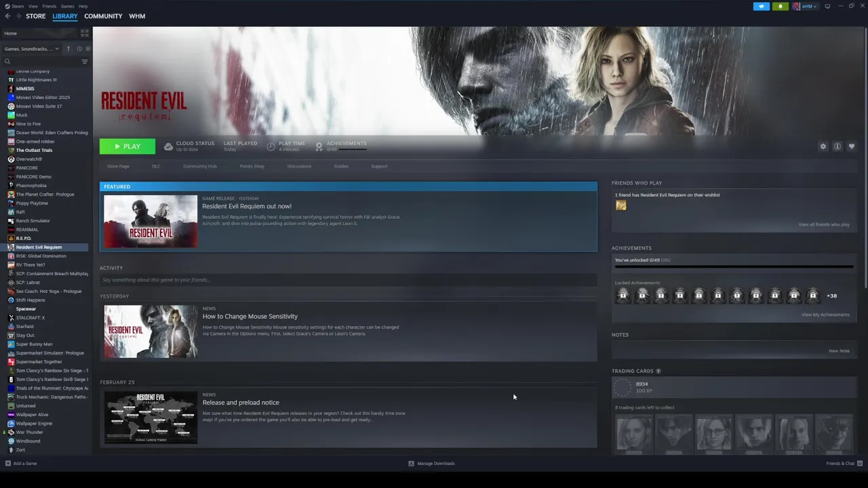Click the ready-to-play filter icon
The width and height of the screenshot is (868, 488).
[88, 49]
